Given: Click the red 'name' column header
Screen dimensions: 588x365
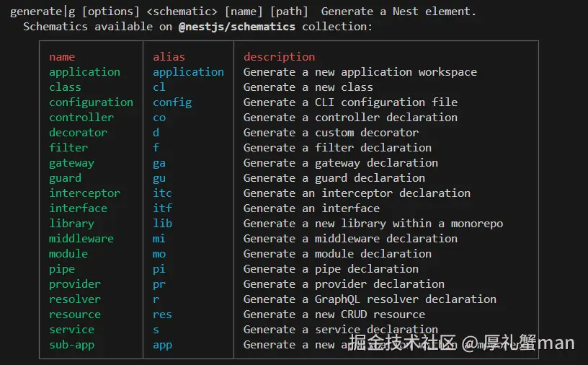Looking at the screenshot, I should point(62,57).
